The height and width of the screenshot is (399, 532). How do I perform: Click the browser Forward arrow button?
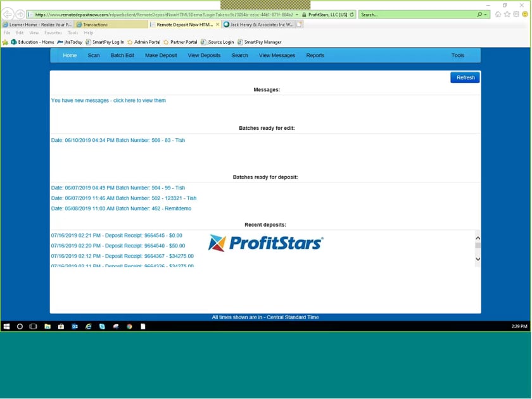pos(20,14)
